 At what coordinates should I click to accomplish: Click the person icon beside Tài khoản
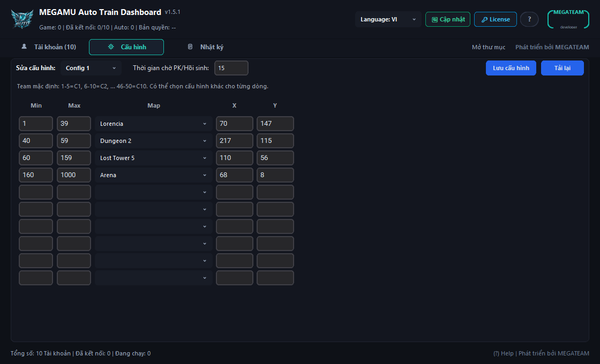[x=24, y=46]
